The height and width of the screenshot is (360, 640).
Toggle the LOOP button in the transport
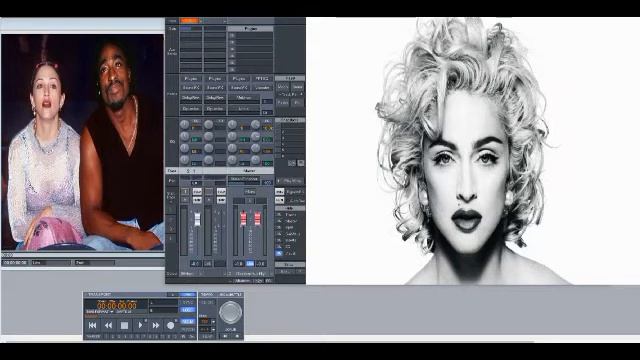coord(188,310)
